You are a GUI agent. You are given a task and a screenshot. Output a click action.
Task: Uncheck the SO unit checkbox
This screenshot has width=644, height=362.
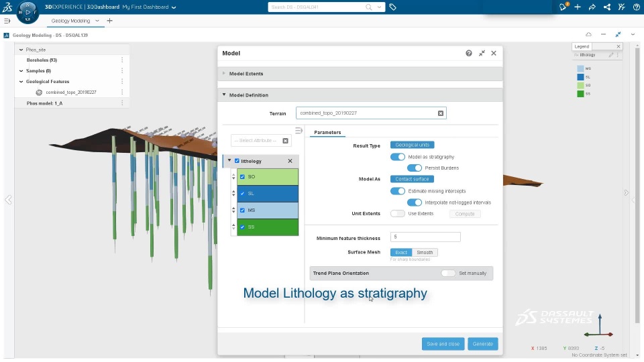242,176
